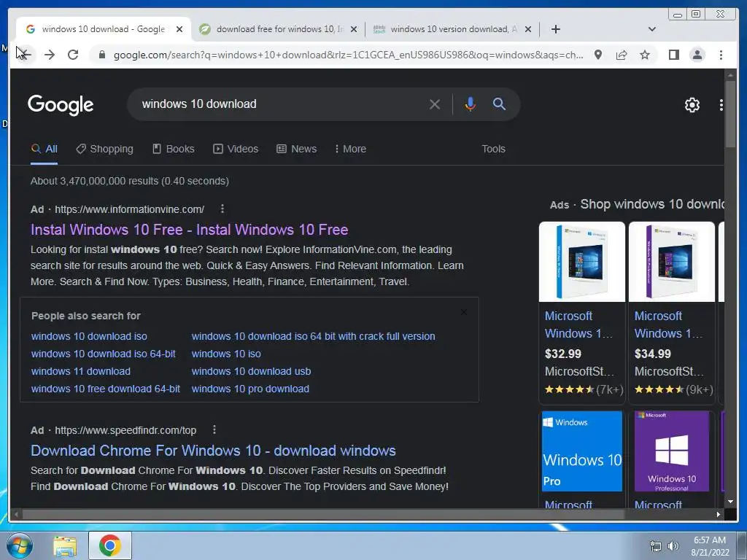Viewport: 747px width, 560px height.
Task: Search for 'windows 10 download iso 64-bit'
Action: pos(104,354)
